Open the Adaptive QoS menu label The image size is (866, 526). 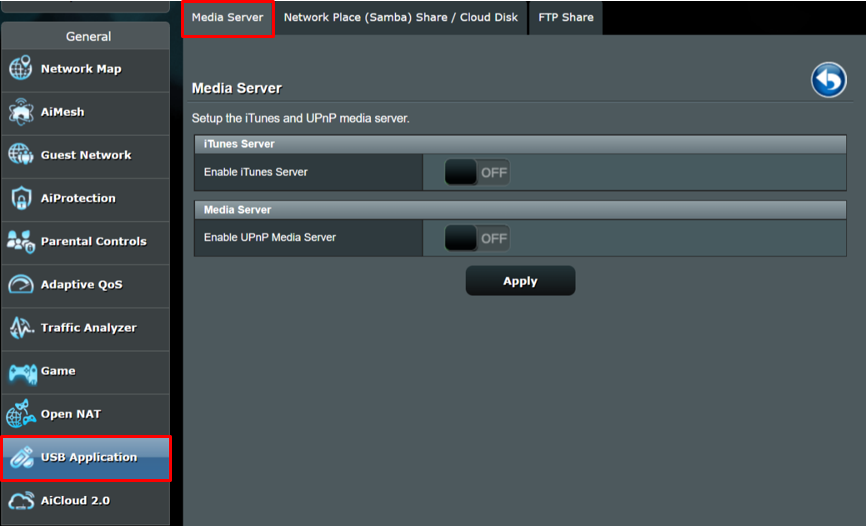tap(81, 285)
